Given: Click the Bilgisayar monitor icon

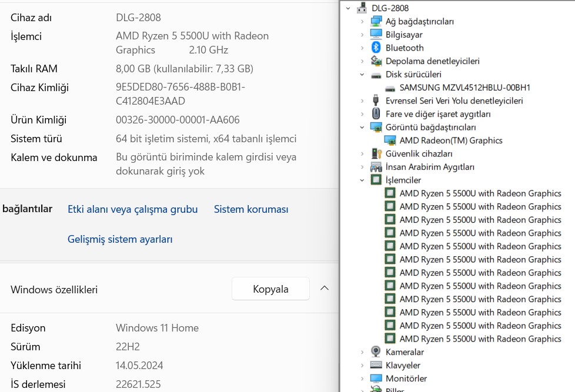Looking at the screenshot, I should (376, 35).
